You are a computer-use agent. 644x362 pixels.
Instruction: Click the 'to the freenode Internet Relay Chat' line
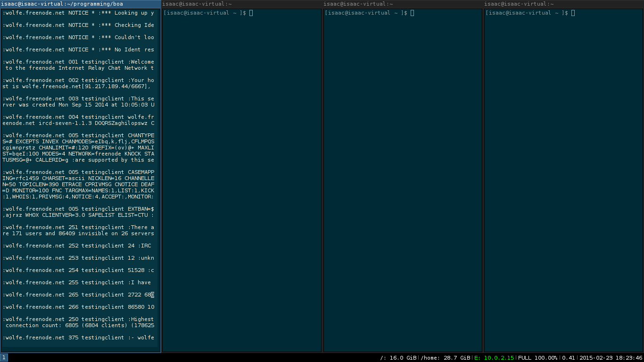coord(80,68)
